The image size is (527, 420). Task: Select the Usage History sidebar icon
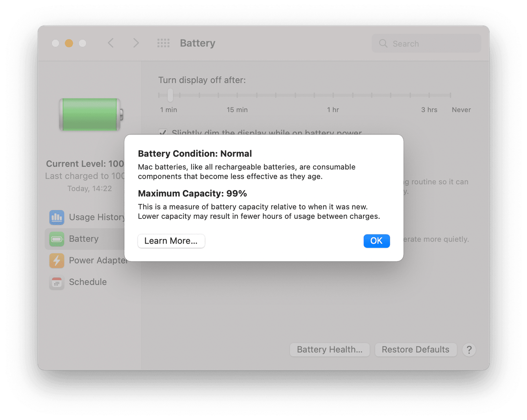[x=57, y=217]
